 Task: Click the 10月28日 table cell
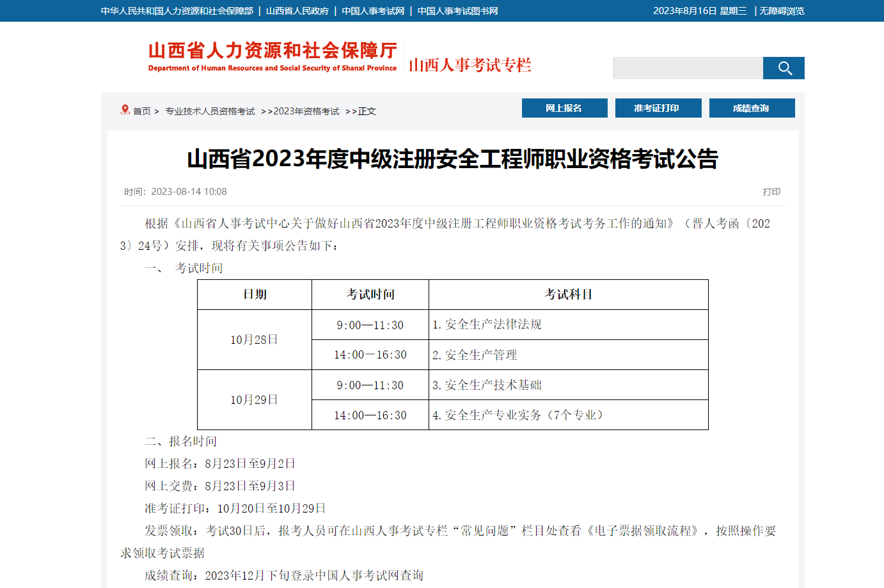255,340
